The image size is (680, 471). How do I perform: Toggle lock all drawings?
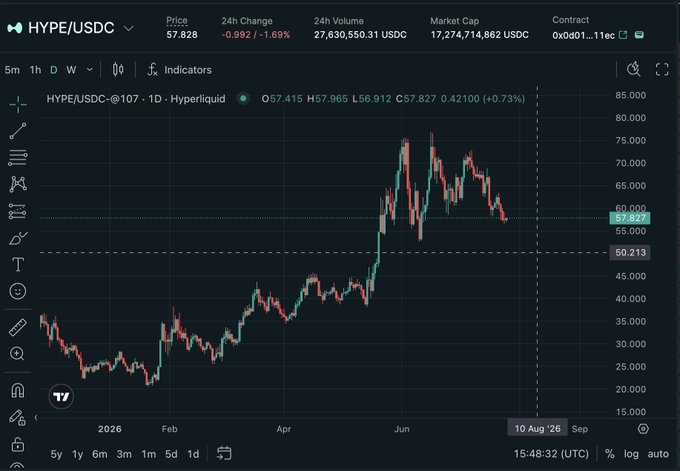(17, 444)
